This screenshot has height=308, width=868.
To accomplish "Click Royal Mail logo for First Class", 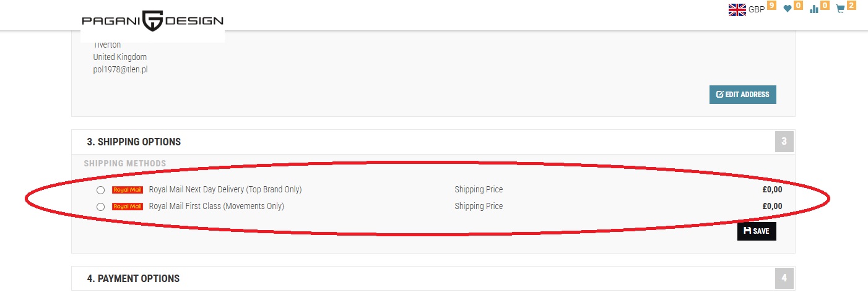I will (x=128, y=207).
